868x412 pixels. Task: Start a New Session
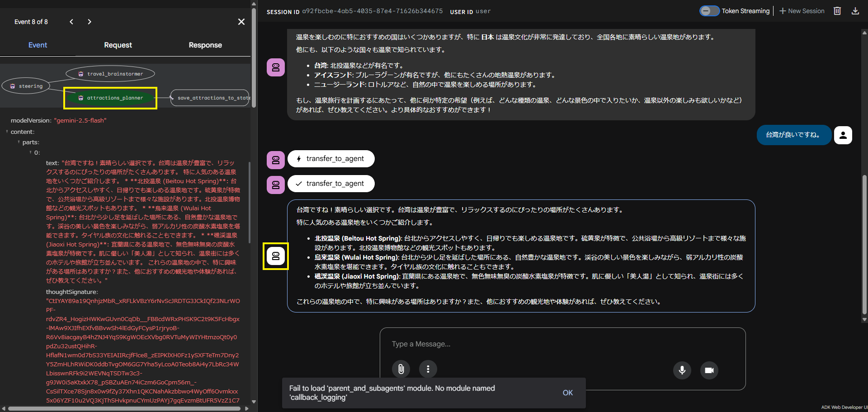point(802,11)
